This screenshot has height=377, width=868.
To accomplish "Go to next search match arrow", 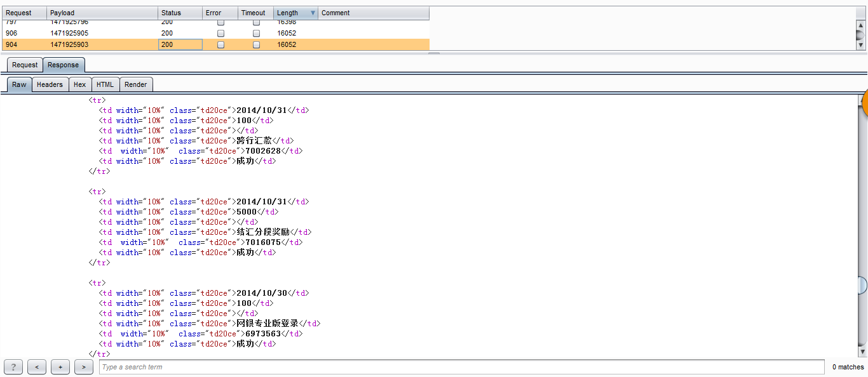I will 84,367.
